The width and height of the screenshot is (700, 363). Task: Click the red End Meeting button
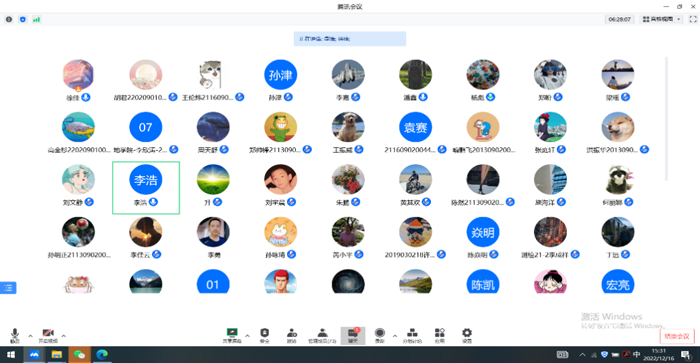(677, 336)
